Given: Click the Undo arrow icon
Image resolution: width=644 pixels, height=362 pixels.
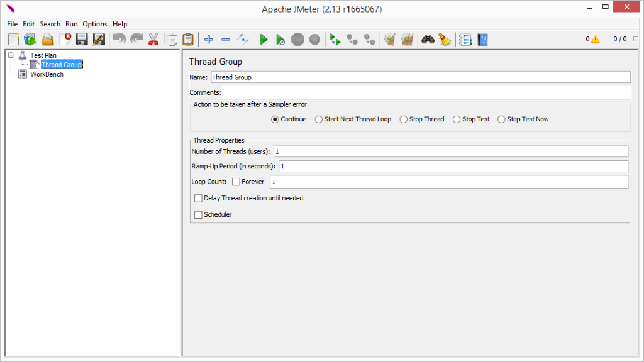Looking at the screenshot, I should pyautogui.click(x=119, y=40).
